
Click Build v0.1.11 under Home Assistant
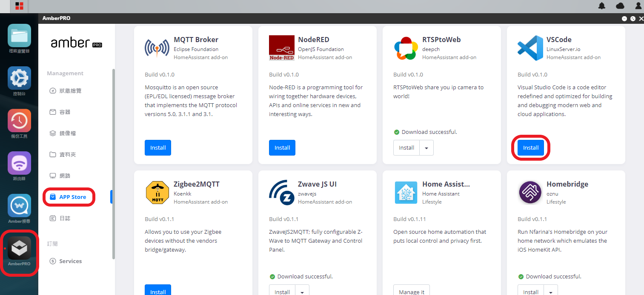click(x=409, y=219)
